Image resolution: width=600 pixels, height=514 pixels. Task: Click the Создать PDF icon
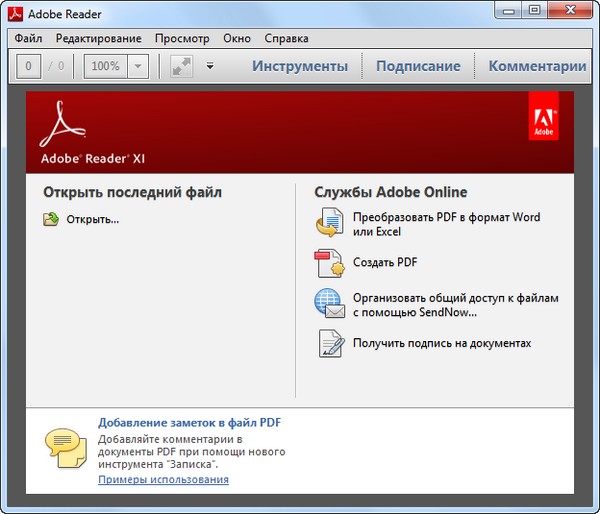(330, 263)
